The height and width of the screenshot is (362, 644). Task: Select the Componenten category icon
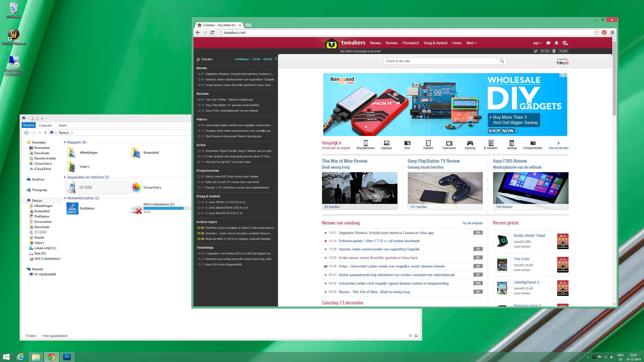(x=533, y=143)
